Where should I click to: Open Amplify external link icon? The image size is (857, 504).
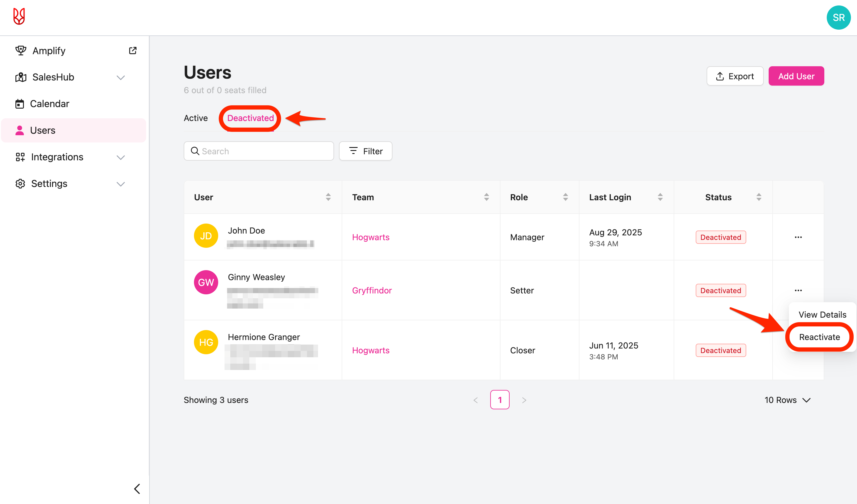133,51
